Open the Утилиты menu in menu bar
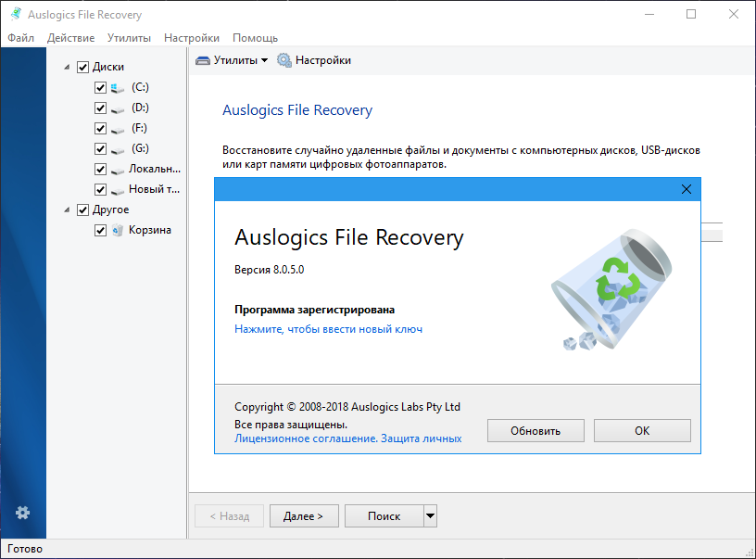Image resolution: width=756 pixels, height=559 pixels. (129, 38)
